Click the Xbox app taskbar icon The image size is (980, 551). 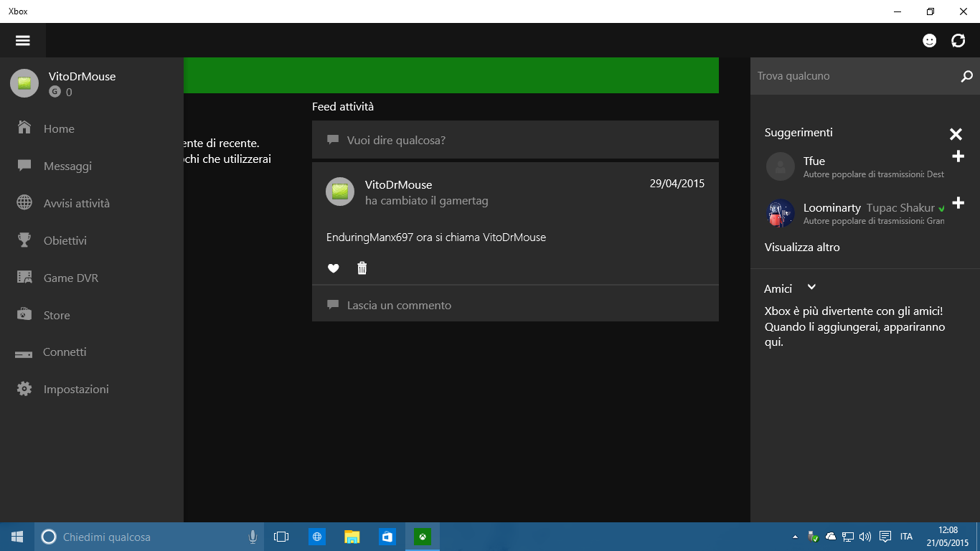point(423,537)
